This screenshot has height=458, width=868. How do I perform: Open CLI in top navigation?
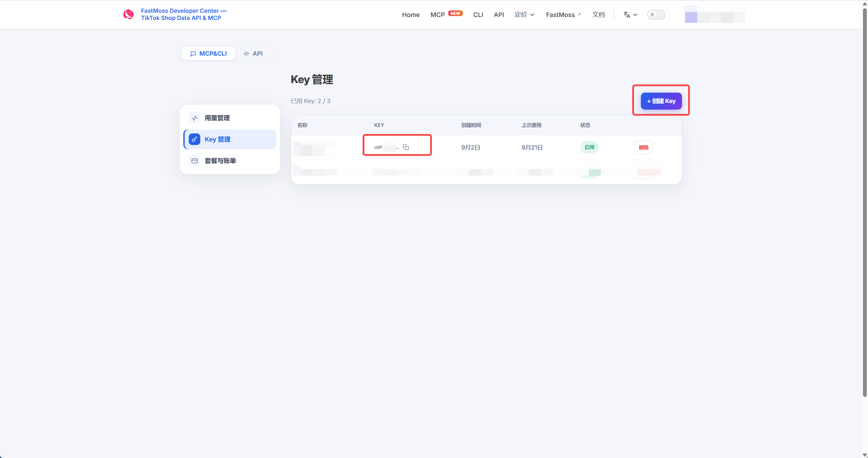[478, 15]
